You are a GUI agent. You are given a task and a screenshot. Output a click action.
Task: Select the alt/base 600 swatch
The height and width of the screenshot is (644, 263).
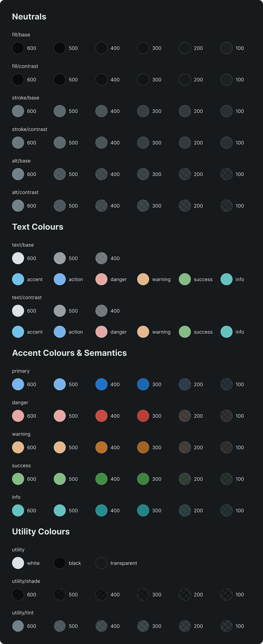point(18,174)
